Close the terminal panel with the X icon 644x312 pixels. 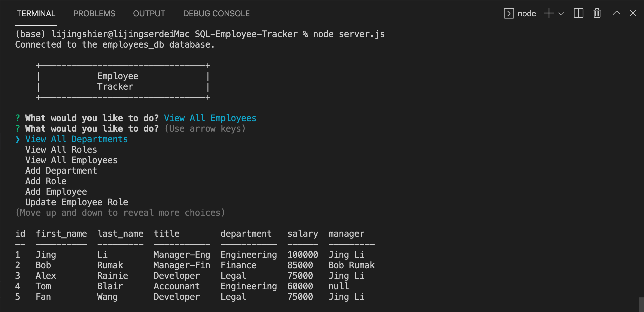(633, 13)
